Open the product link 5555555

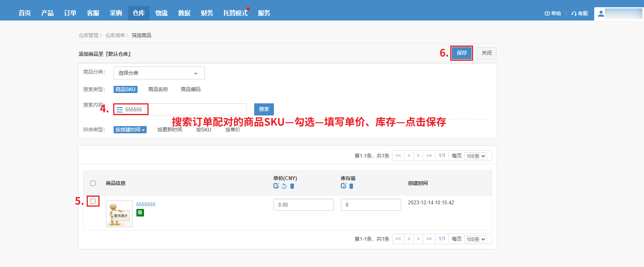(146, 204)
